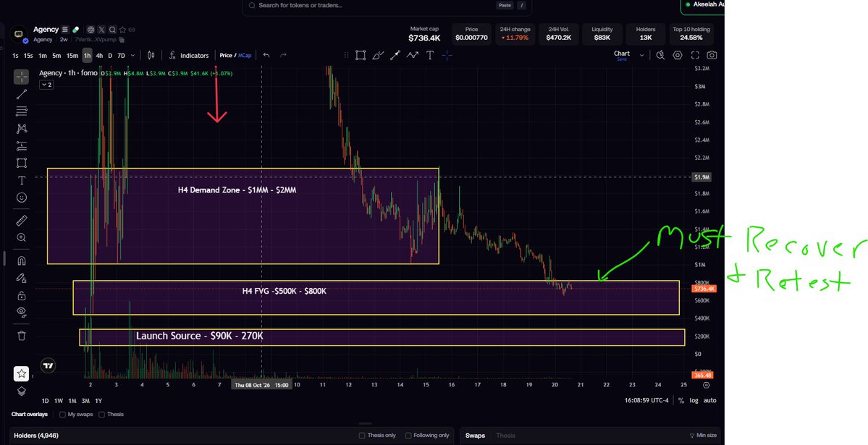Select the blue crosshair in floating toolbar

click(x=447, y=55)
